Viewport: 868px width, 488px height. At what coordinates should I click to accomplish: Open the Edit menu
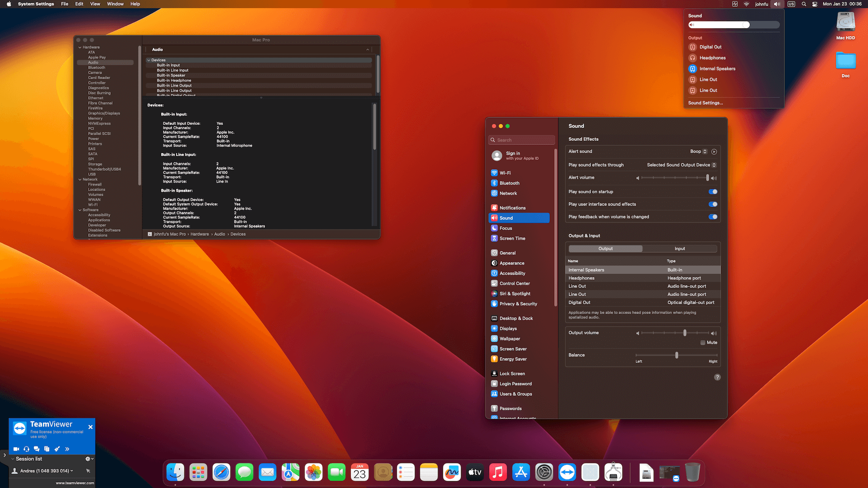[x=79, y=4]
